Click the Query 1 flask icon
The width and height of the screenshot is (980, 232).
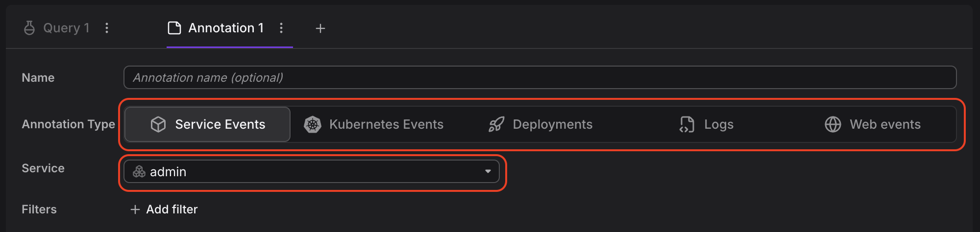point(29,28)
